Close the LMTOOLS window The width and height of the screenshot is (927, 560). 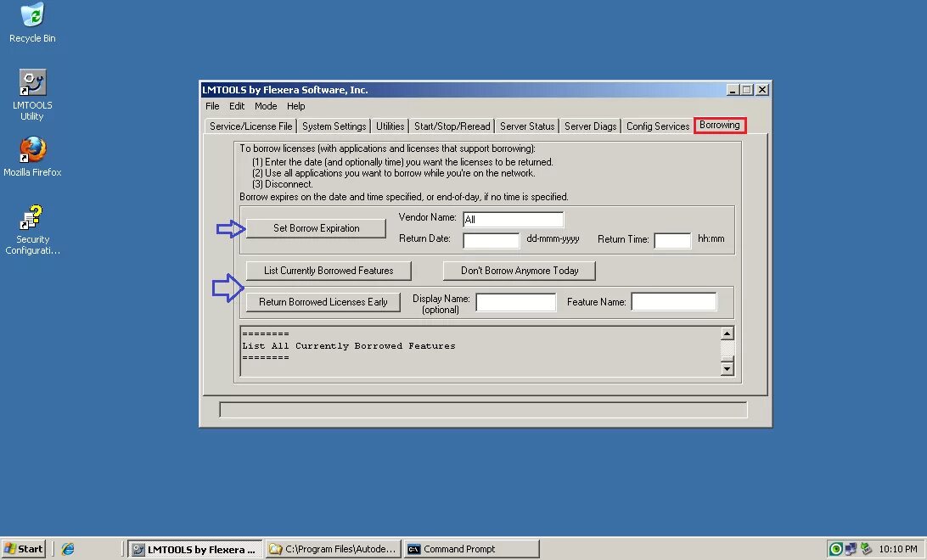tap(762, 90)
